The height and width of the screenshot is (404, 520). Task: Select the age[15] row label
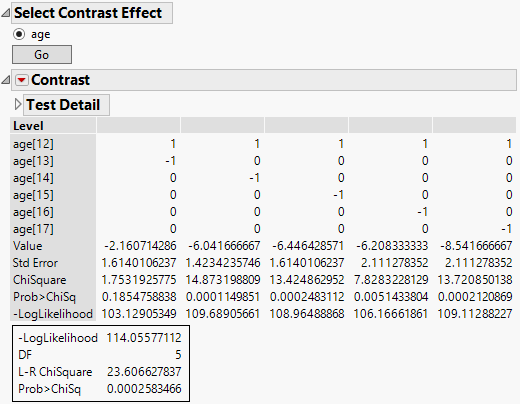click(33, 195)
